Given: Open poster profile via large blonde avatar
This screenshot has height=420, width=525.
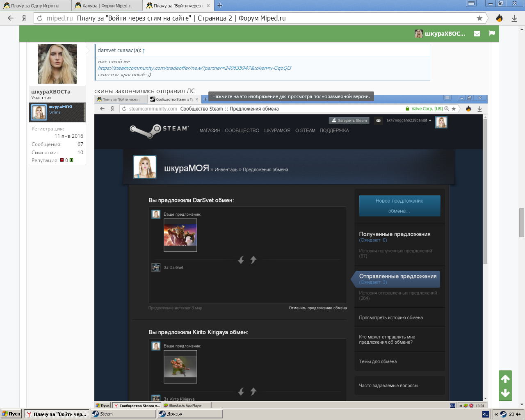Looking at the screenshot, I should (57, 64).
